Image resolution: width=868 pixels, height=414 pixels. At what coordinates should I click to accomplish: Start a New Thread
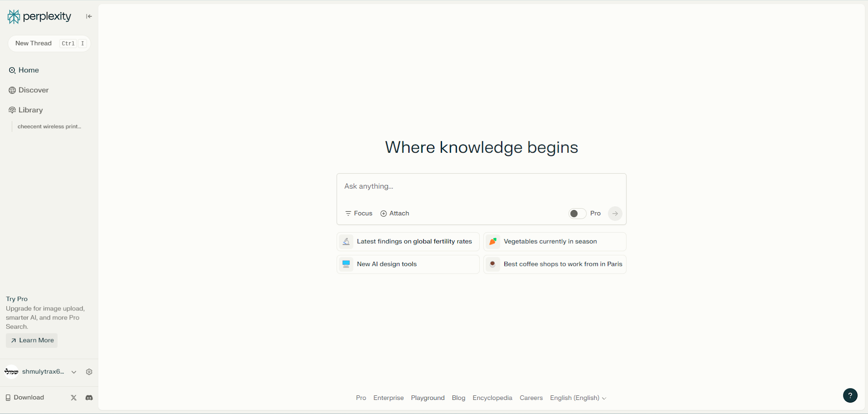[x=49, y=44]
